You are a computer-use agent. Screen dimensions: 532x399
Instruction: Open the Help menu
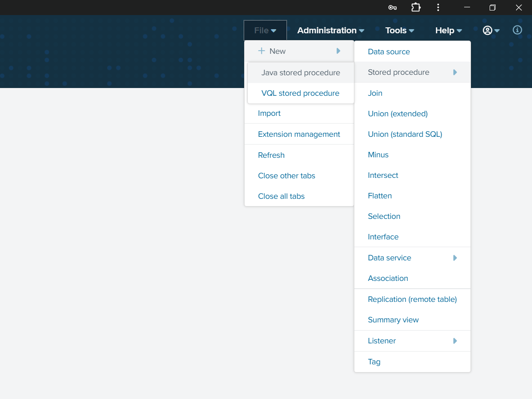pos(449,31)
